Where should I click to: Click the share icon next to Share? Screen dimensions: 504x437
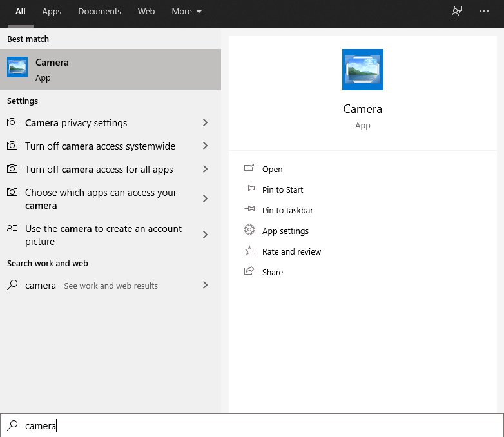(249, 271)
